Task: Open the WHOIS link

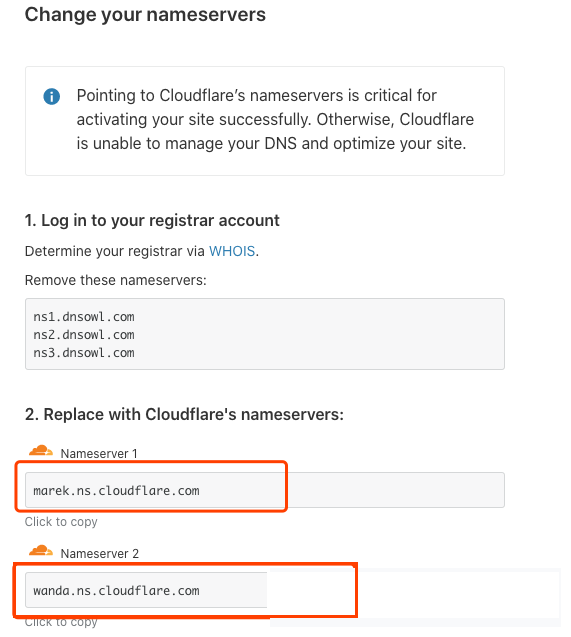Action: click(232, 251)
